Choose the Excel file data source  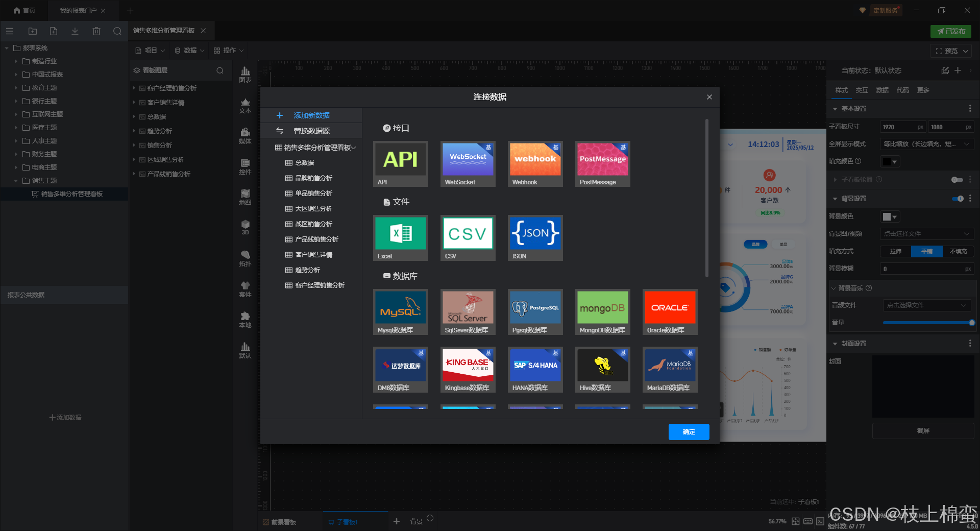coord(401,238)
